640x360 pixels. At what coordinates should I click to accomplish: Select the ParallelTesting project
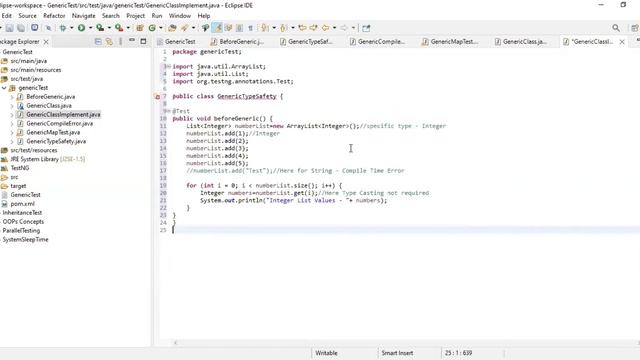(21, 231)
